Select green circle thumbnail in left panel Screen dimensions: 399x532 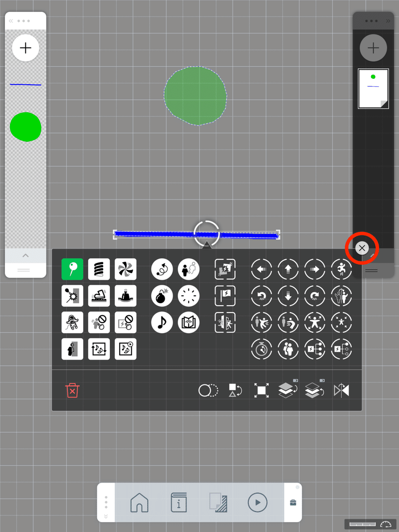(x=25, y=127)
